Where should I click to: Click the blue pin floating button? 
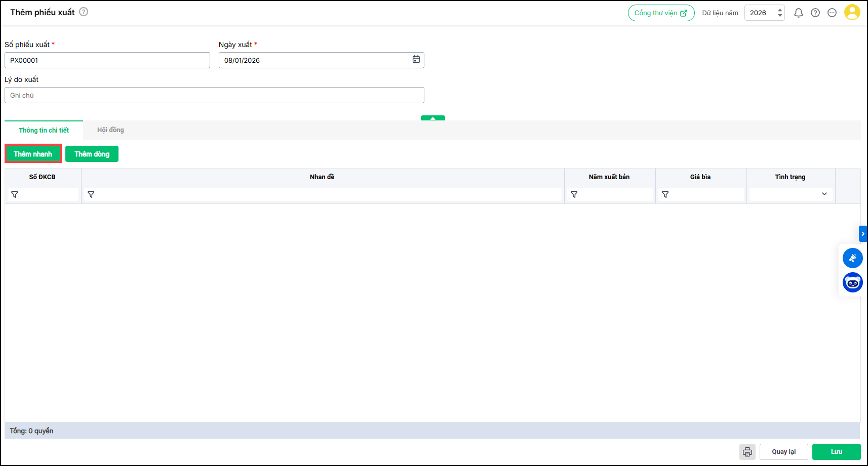pos(852,258)
